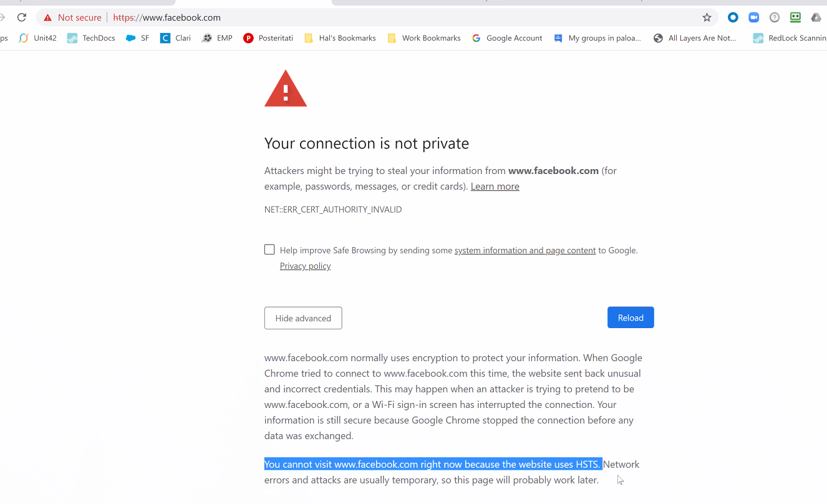827x504 pixels.
Task: Open the Unit42 bookmark
Action: [38, 38]
